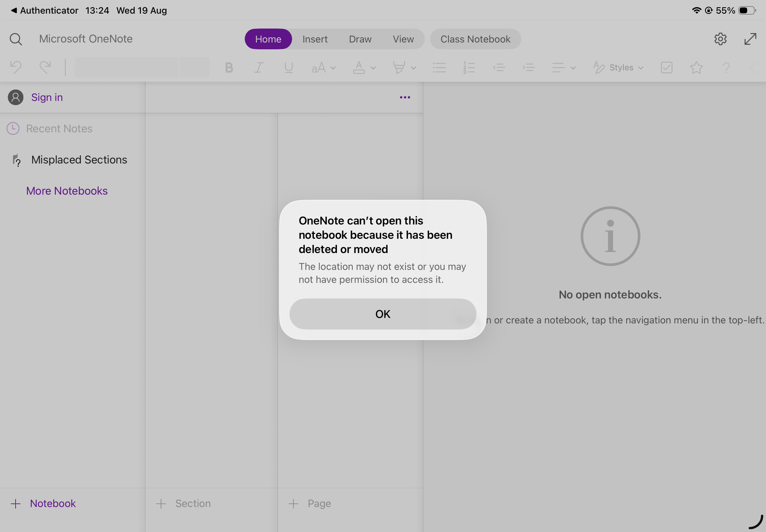The height and width of the screenshot is (532, 766).
Task: Return to the Authenticator app
Action: pyautogui.click(x=45, y=10)
